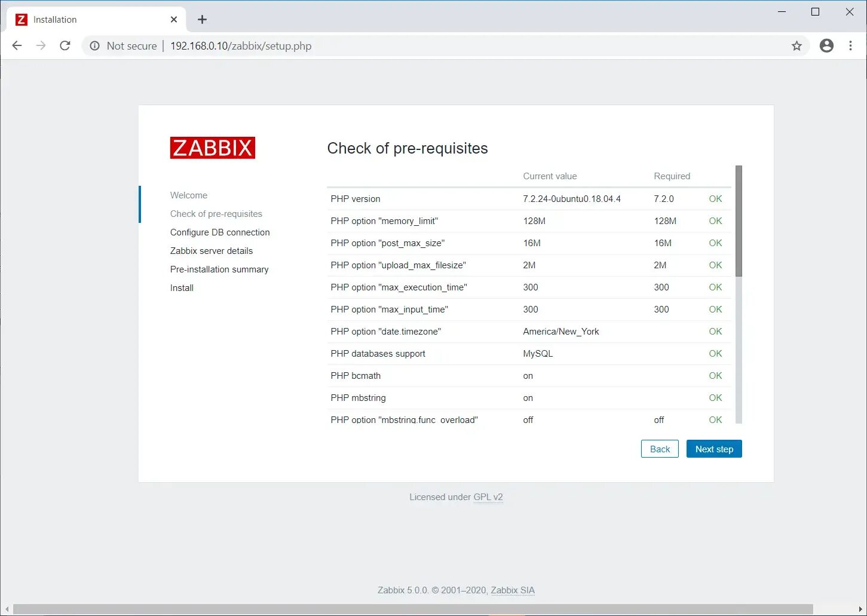Select the Install step in sidebar
This screenshot has width=867, height=616.
click(x=182, y=288)
